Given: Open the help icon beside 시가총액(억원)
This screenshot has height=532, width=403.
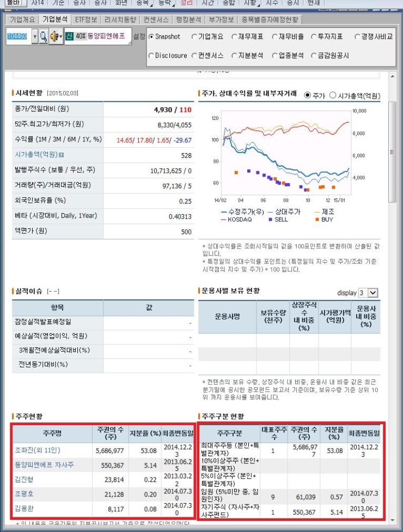Looking at the screenshot, I should pos(62,155).
